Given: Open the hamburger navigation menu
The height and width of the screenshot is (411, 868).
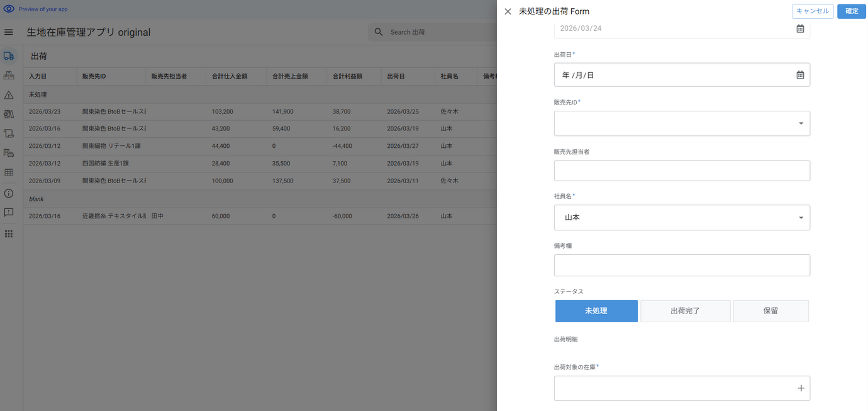Looking at the screenshot, I should [9, 32].
